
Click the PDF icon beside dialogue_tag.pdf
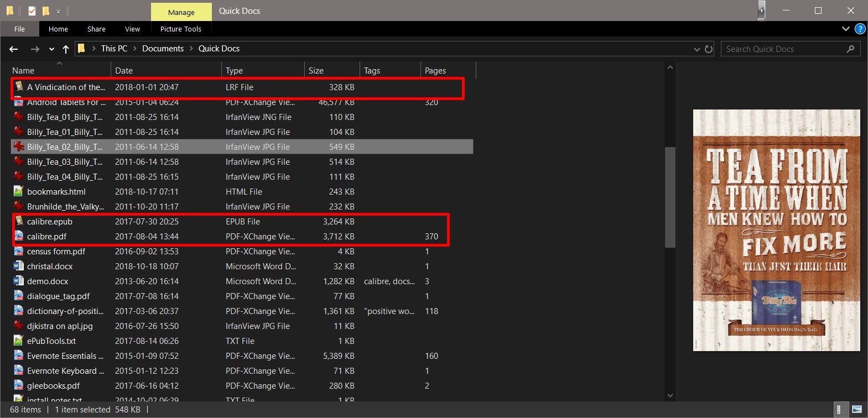19,296
